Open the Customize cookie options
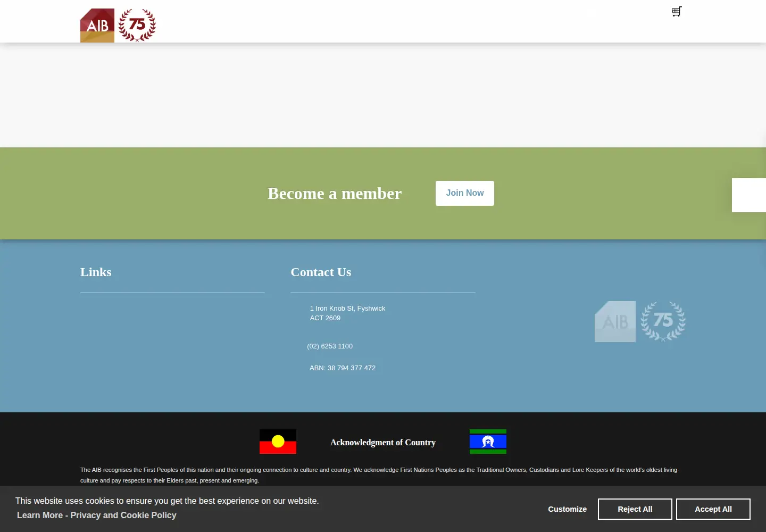766x532 pixels. click(568, 509)
